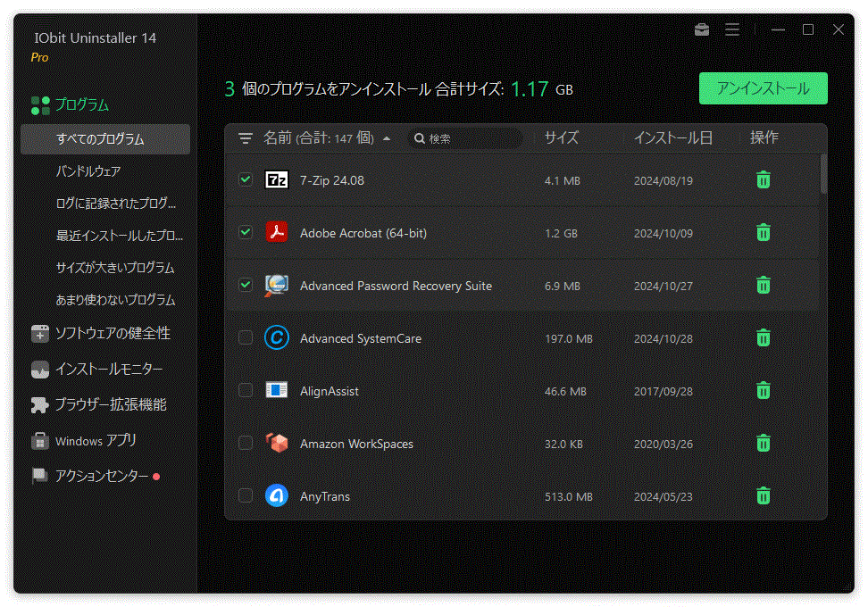868x607 pixels.
Task: Click the program list vertical scrollbar thumb
Action: tap(823, 174)
